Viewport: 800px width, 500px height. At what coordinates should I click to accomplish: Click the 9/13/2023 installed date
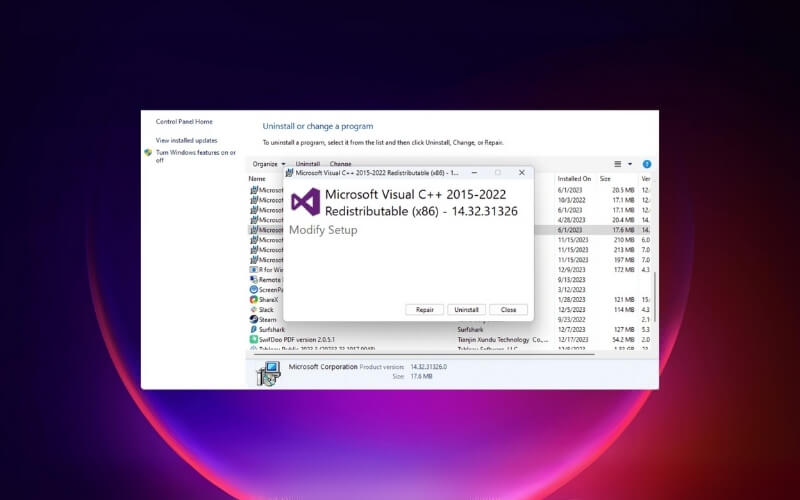(571, 280)
